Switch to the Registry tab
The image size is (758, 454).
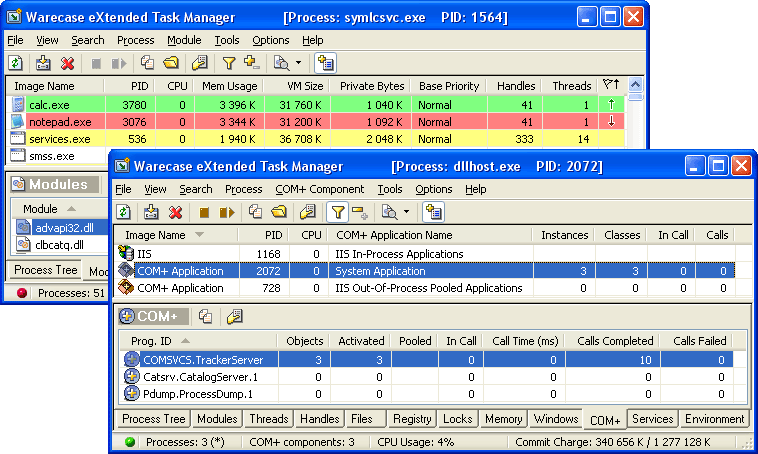tap(412, 419)
